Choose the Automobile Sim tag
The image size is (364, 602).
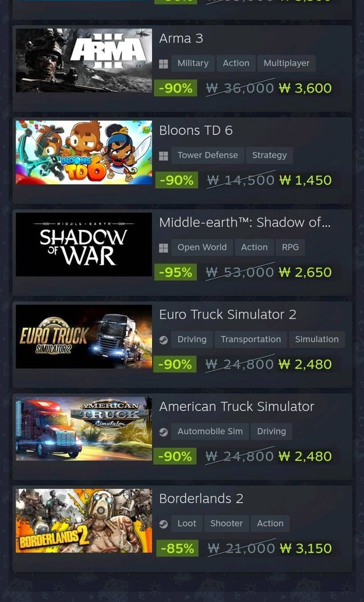[x=210, y=431]
